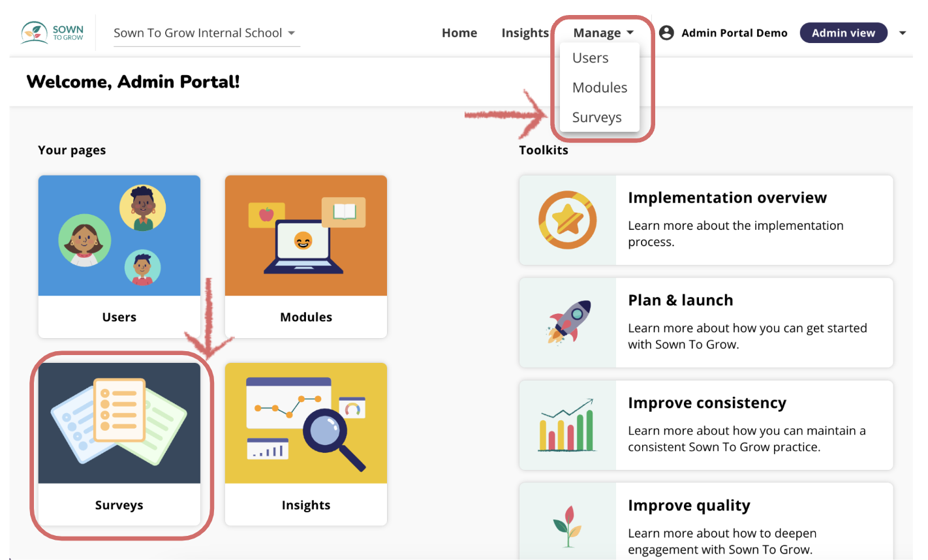Viewport: 928px width, 560px height.
Task: Click 'Learn more about how you can get started' text
Action: click(747, 328)
